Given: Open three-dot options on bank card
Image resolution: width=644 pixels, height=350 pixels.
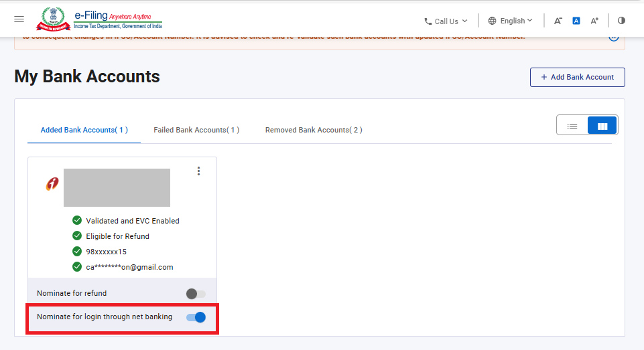Looking at the screenshot, I should click(198, 171).
